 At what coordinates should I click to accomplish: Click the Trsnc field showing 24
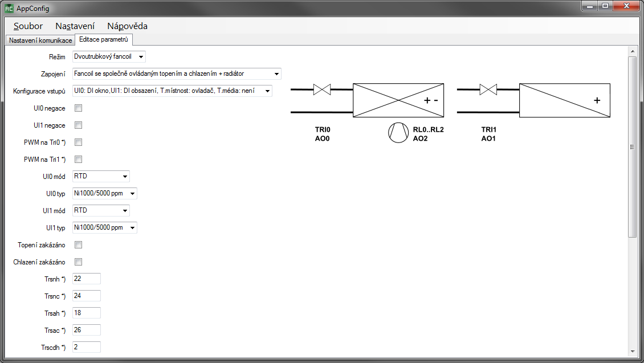87,296
